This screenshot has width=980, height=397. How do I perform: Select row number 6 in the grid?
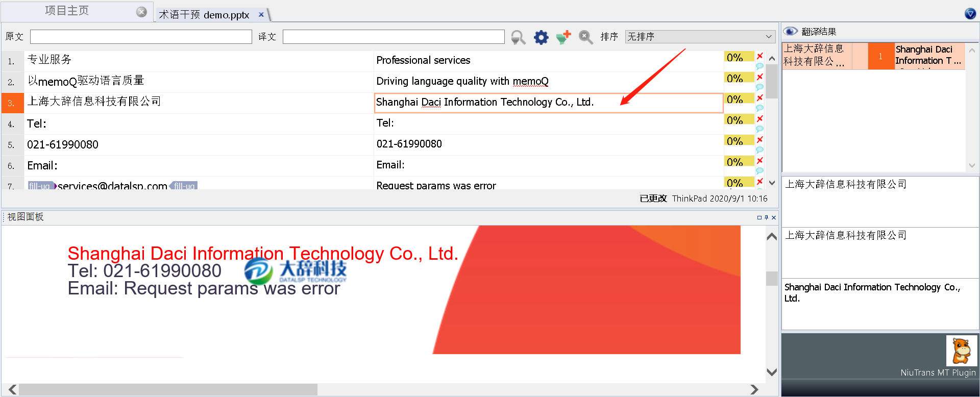(x=13, y=166)
